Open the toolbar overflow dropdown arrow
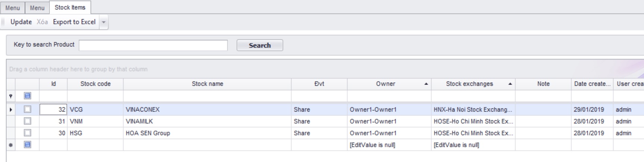The image size is (644, 162). click(x=104, y=22)
